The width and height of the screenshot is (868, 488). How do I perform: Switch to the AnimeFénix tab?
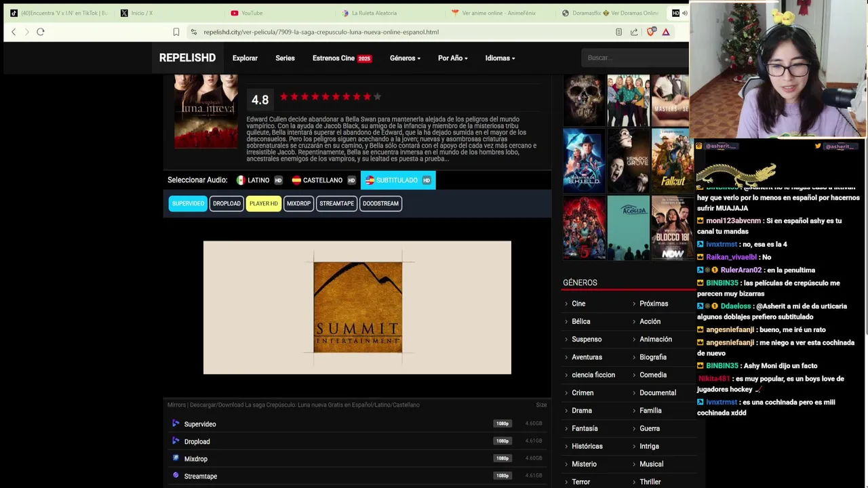[500, 13]
